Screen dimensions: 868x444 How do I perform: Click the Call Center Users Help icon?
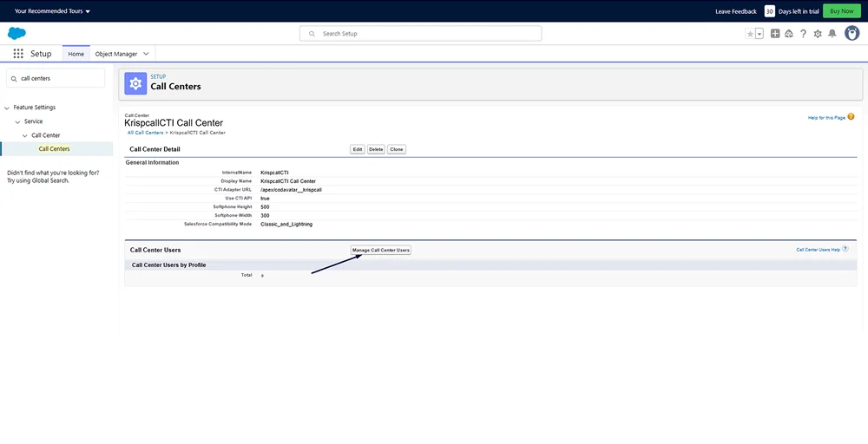tap(845, 249)
